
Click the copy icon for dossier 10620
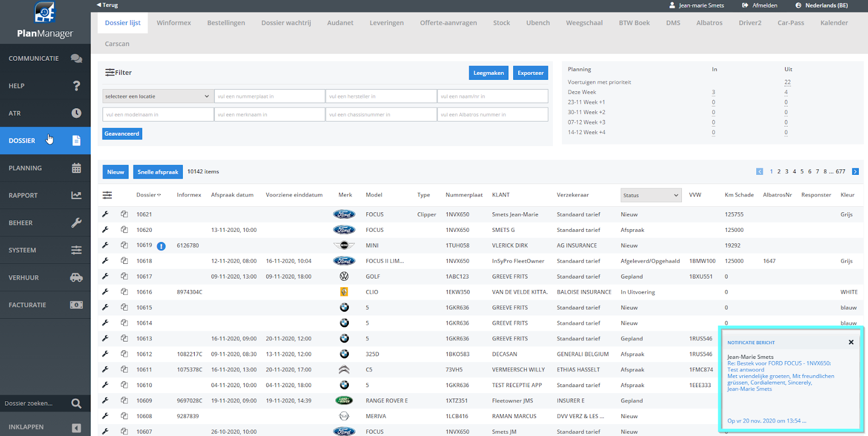[124, 230]
